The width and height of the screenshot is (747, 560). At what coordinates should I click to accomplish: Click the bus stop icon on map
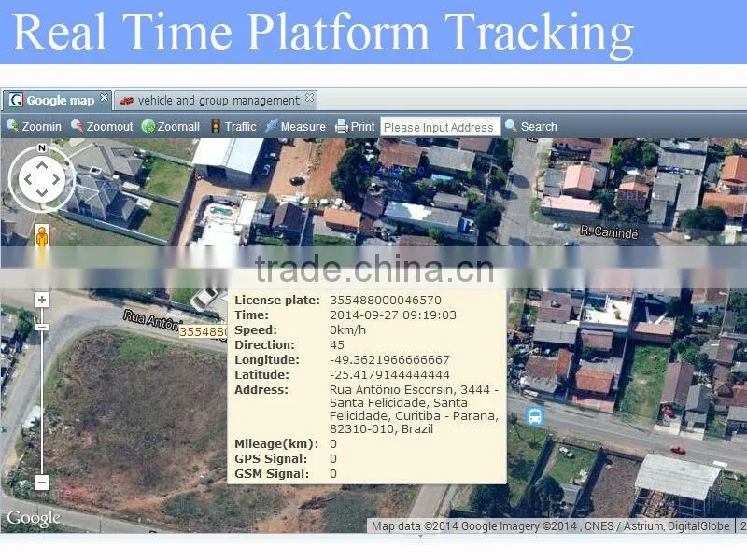click(534, 415)
